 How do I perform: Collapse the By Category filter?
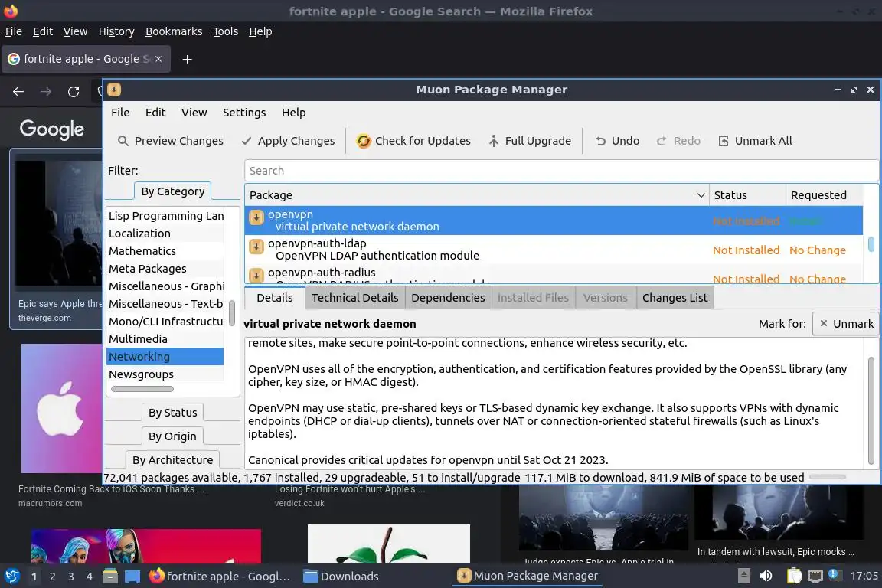[173, 191]
